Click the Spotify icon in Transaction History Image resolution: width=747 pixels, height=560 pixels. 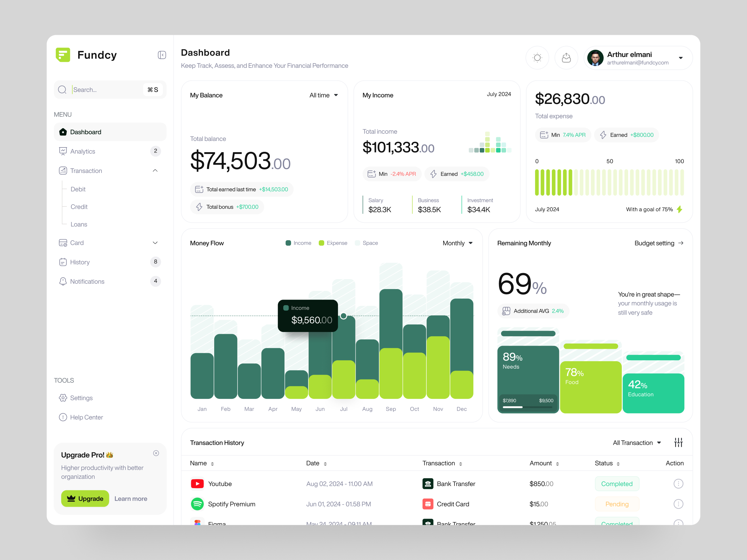[197, 504]
